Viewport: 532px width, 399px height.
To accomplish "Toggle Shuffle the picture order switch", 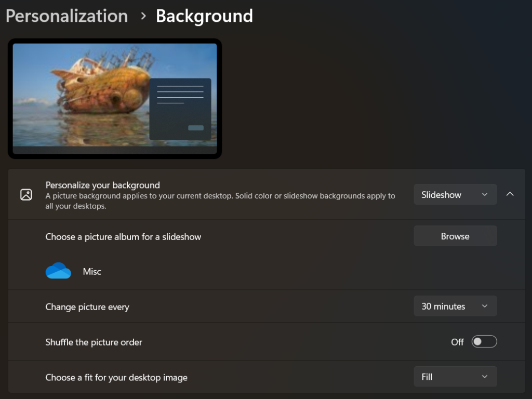I will 484,342.
